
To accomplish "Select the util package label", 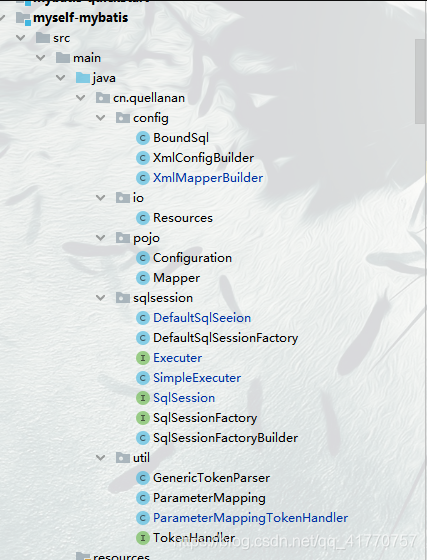I will pyautogui.click(x=141, y=458).
